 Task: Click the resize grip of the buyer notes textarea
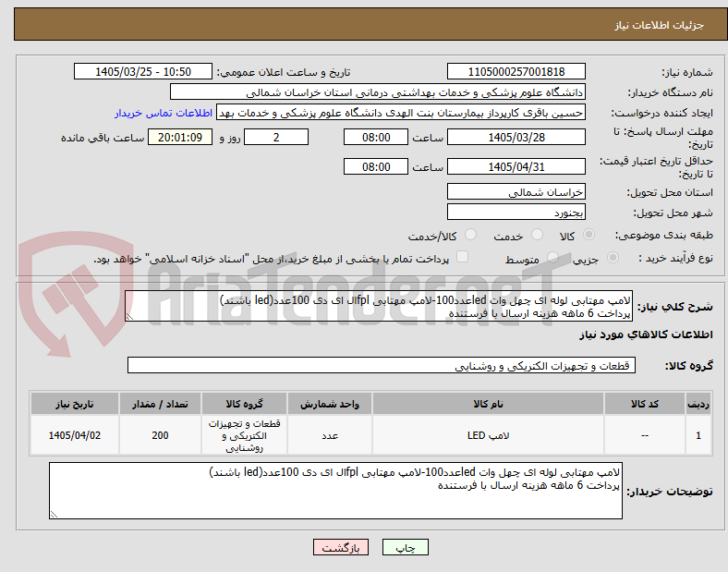point(54,514)
